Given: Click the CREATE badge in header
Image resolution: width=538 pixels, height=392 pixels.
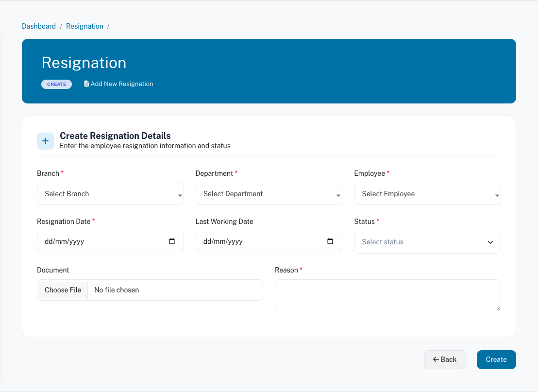Looking at the screenshot, I should coord(56,84).
